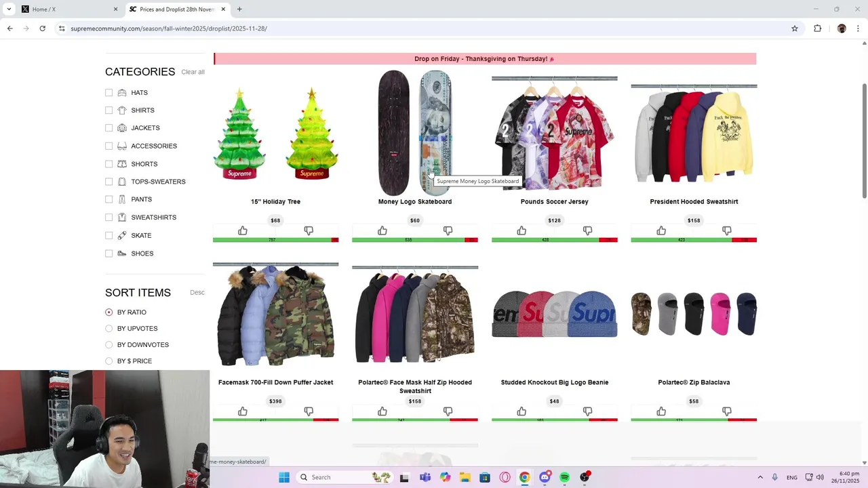
Task: Downvote the Polartec Face Mask Half Zip Sweatshirt
Action: coord(448,411)
